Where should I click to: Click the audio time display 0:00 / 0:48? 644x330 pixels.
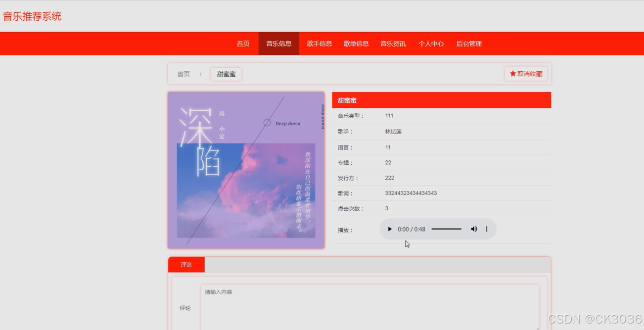(x=412, y=229)
